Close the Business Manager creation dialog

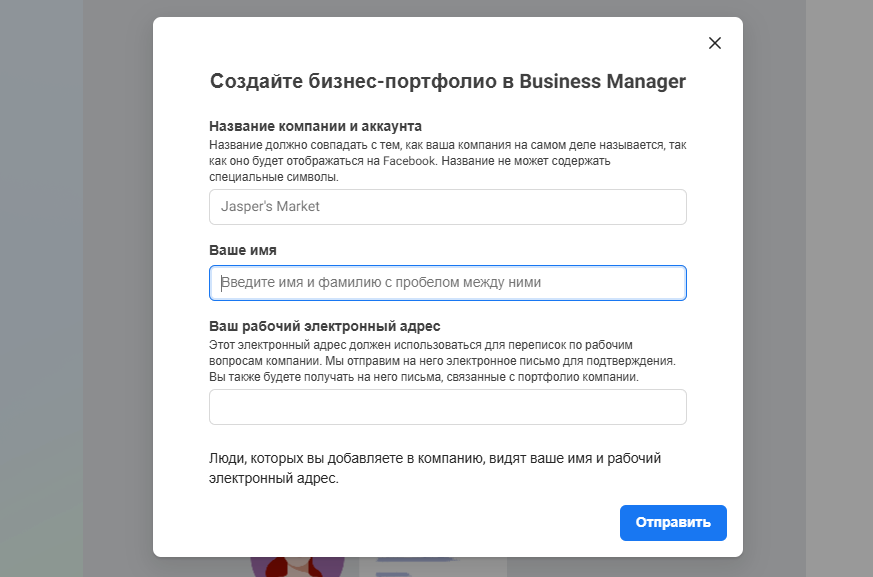[x=714, y=43]
